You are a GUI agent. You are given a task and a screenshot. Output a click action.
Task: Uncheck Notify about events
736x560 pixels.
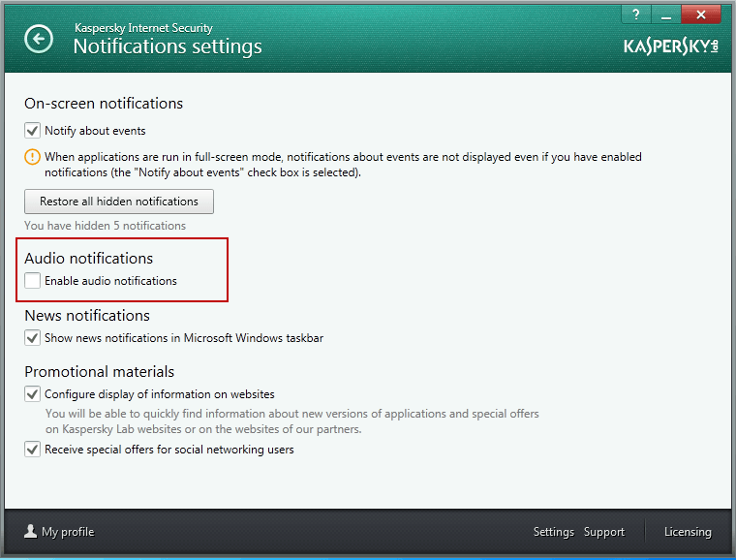tap(32, 131)
